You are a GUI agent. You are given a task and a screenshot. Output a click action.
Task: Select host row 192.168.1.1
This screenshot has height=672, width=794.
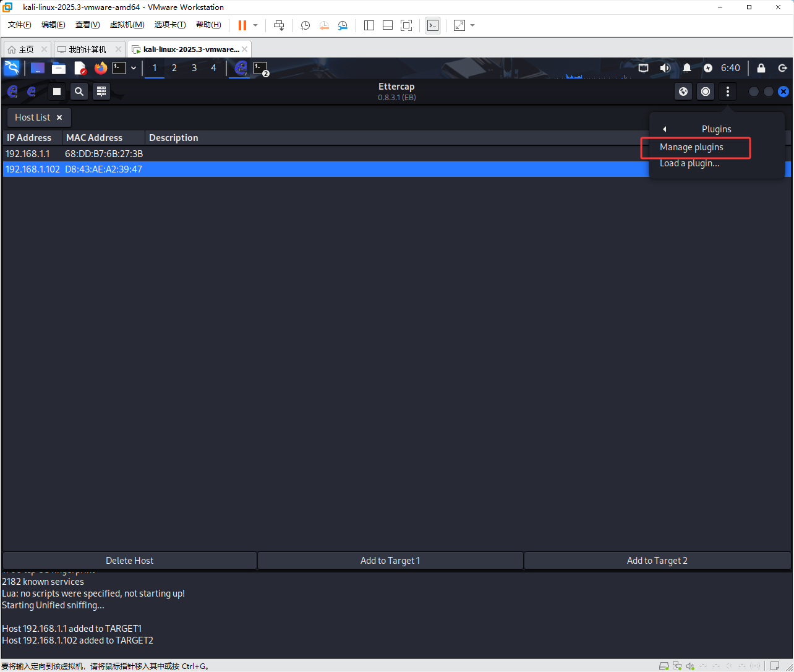point(396,153)
